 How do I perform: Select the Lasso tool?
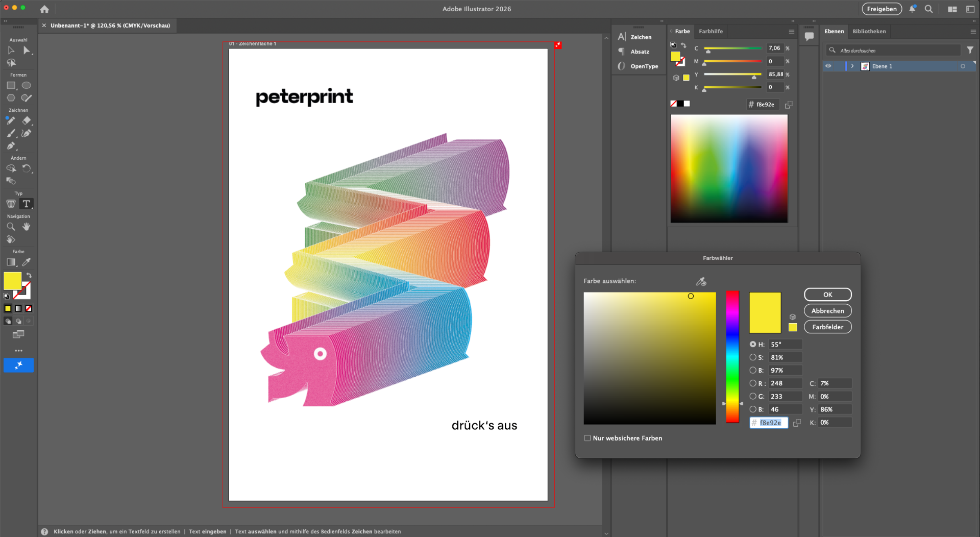[x=11, y=63]
